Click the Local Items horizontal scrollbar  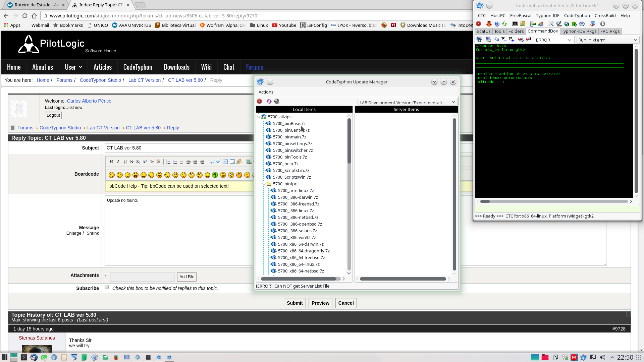pyautogui.click(x=301, y=279)
